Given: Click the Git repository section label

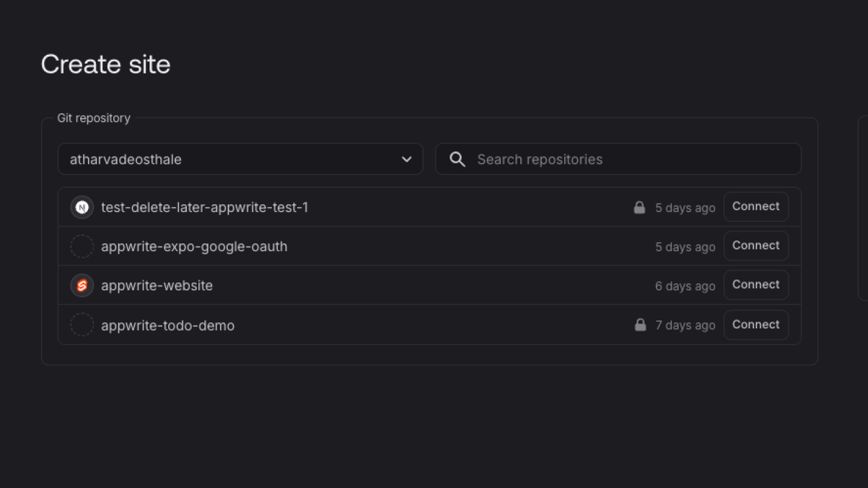Looking at the screenshot, I should 94,117.
